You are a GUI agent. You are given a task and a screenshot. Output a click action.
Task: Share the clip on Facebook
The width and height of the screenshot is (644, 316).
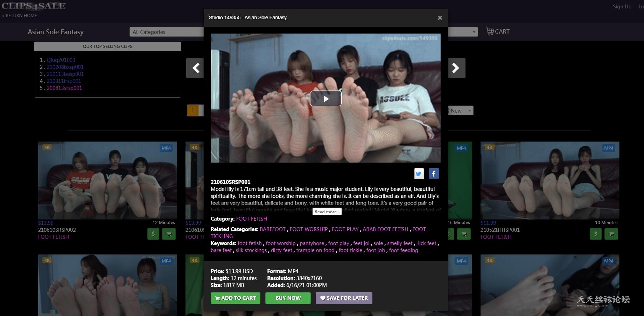[x=434, y=173]
